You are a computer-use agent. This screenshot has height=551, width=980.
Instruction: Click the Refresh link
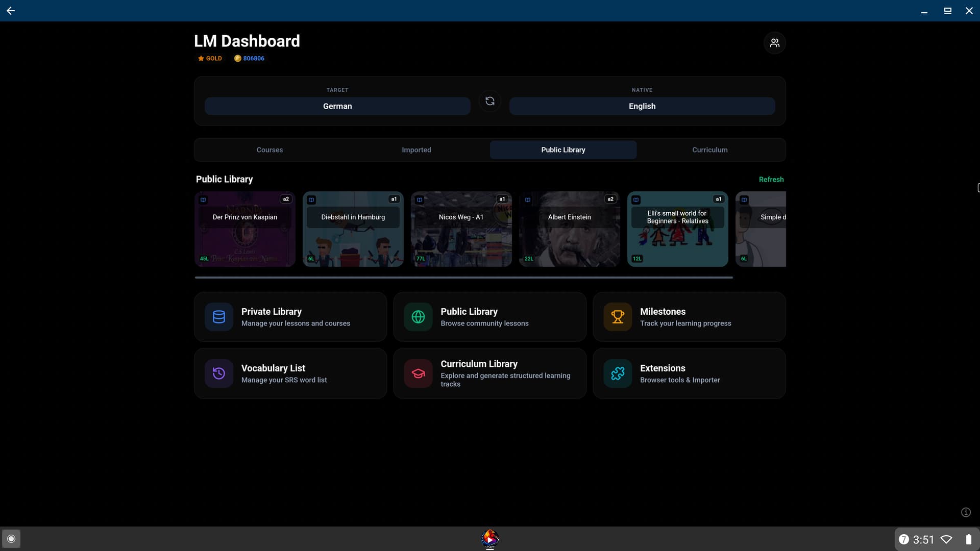pos(771,180)
